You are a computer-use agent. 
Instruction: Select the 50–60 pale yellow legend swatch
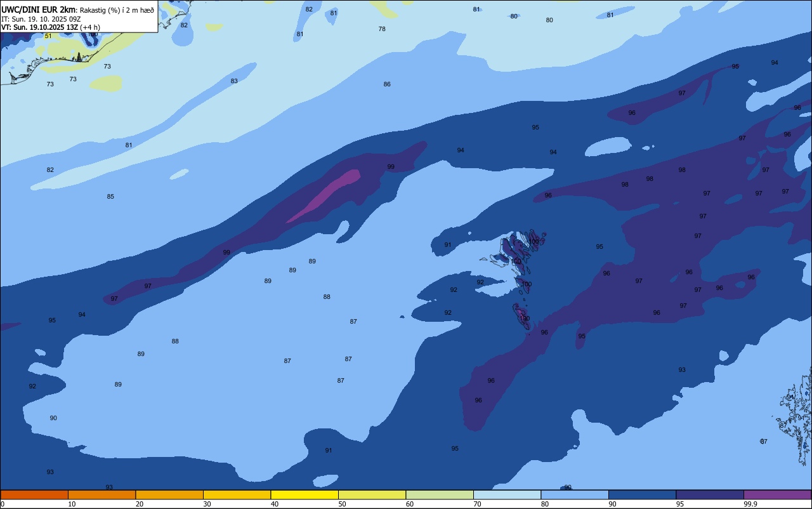372,494
